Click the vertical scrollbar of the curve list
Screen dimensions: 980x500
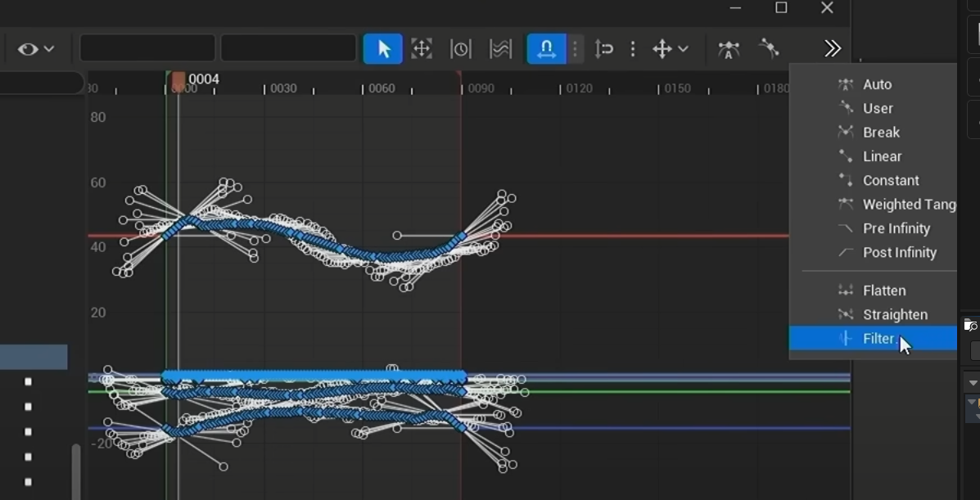click(x=76, y=472)
